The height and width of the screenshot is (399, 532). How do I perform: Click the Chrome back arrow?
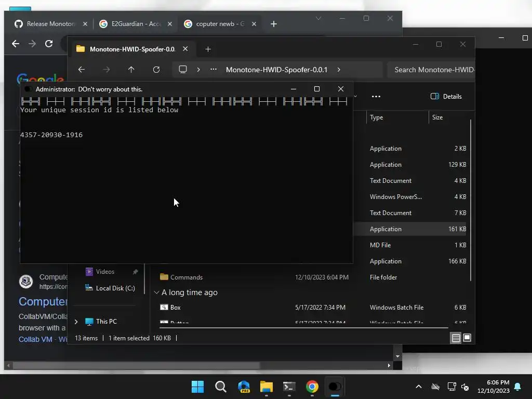[16, 44]
